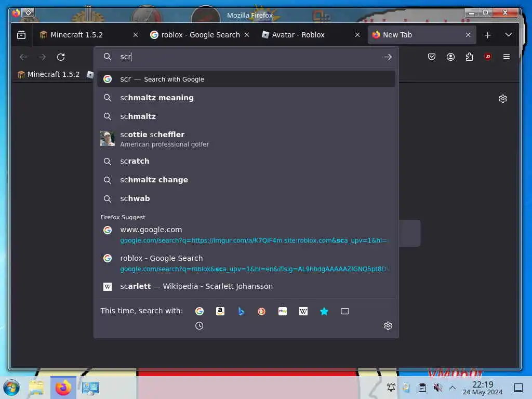Search this time with DuckDuckGo
The width and height of the screenshot is (532, 399).
coord(262,311)
